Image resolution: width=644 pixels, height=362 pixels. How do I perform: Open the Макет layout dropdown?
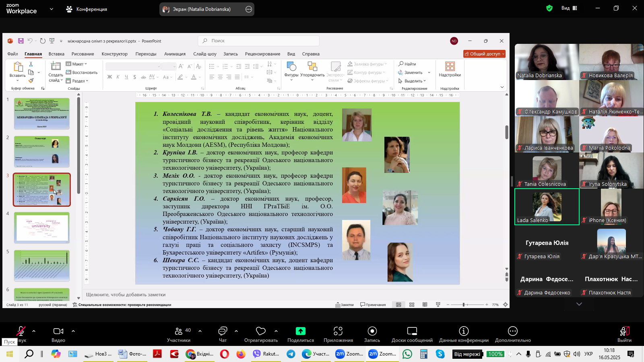pyautogui.click(x=76, y=64)
